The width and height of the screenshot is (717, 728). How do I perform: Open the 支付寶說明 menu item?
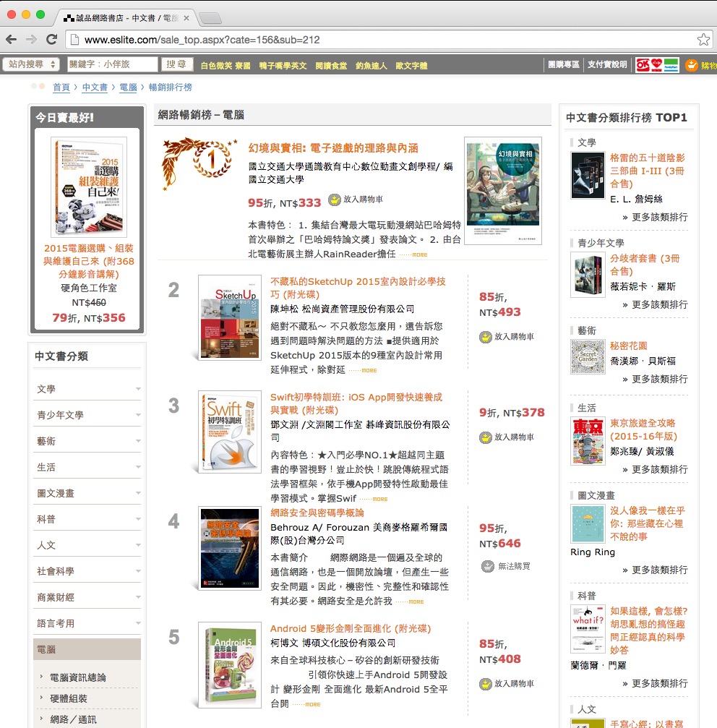tap(607, 64)
